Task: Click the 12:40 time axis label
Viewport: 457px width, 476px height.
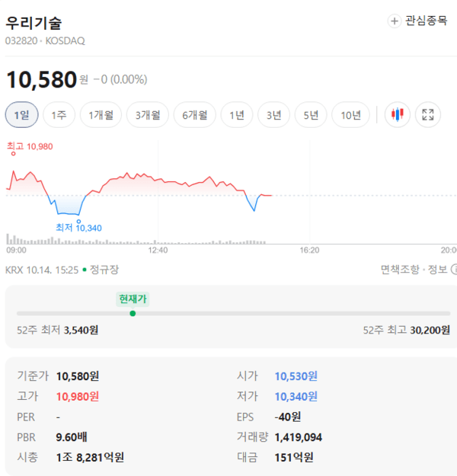Action: (158, 250)
